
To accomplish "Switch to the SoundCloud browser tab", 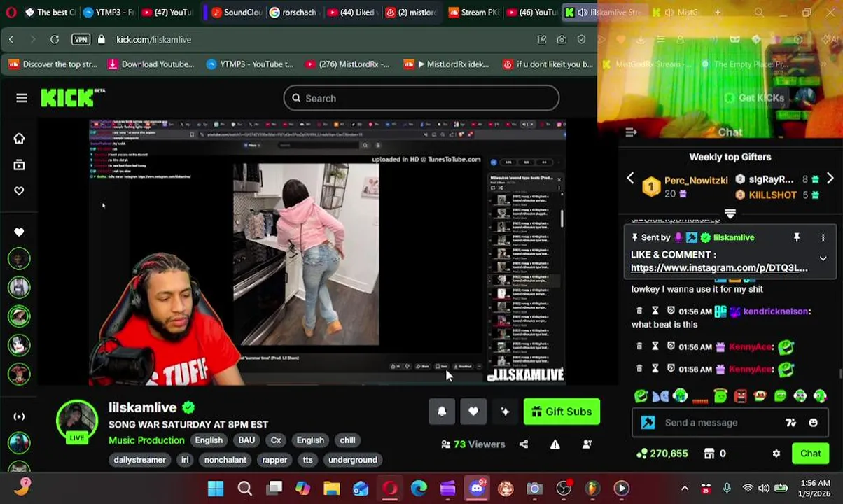I will coord(237,13).
